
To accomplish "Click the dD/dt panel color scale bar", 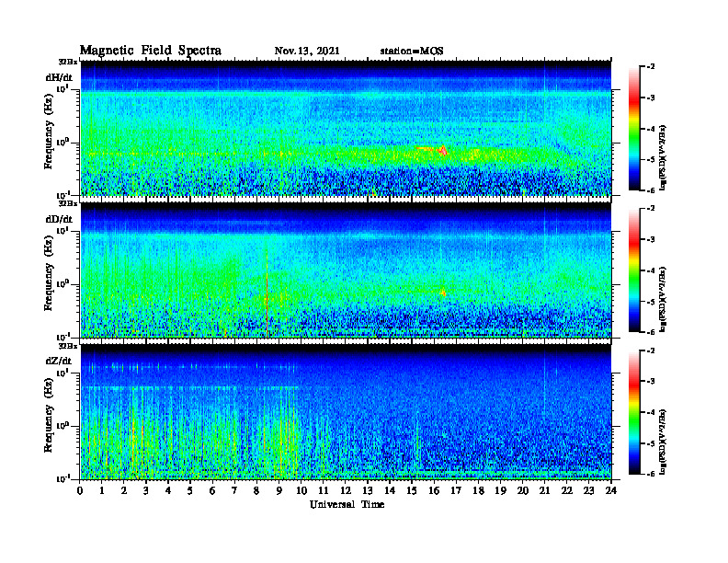I will (x=634, y=270).
